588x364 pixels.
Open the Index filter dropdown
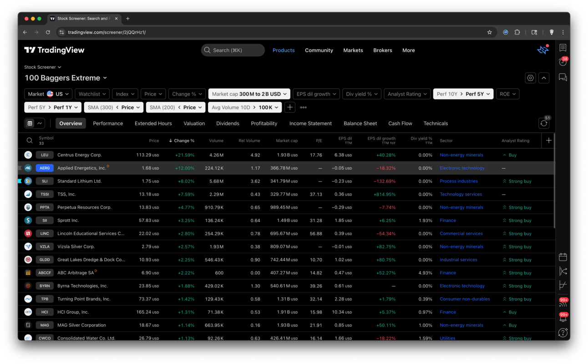pos(125,94)
